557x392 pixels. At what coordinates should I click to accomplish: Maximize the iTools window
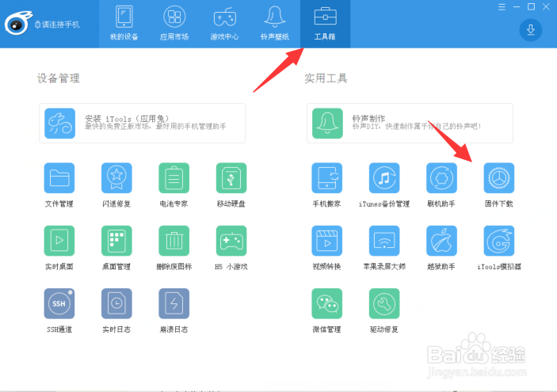click(x=531, y=7)
